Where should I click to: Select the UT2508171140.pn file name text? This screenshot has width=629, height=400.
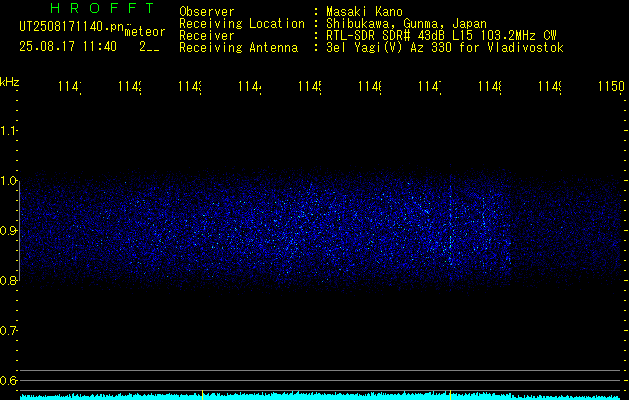pos(72,26)
